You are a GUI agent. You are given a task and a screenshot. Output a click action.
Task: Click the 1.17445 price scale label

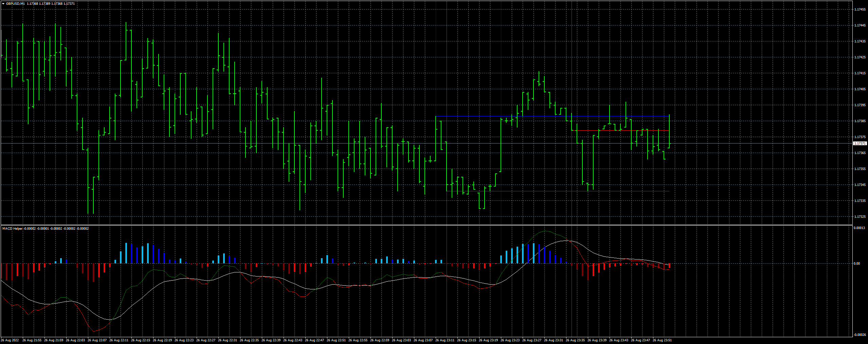click(860, 25)
